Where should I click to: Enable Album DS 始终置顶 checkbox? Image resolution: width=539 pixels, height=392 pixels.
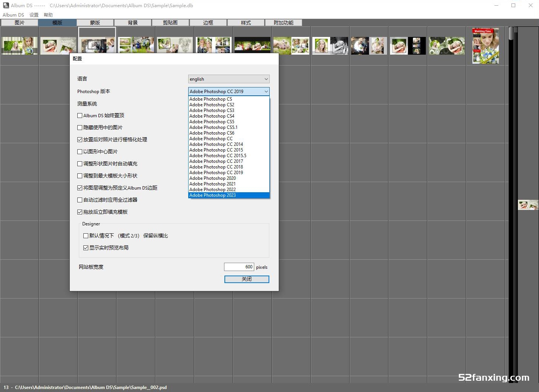pos(80,116)
